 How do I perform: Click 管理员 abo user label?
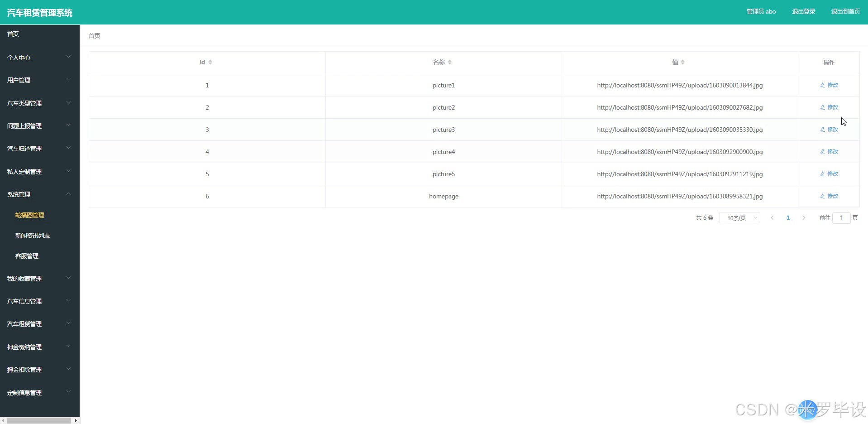tap(761, 12)
